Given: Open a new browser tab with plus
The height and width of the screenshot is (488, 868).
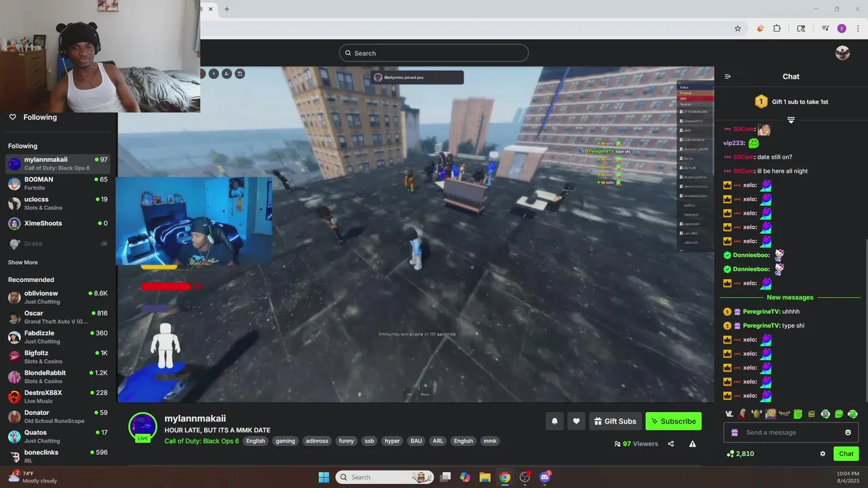Looking at the screenshot, I should pos(226,9).
